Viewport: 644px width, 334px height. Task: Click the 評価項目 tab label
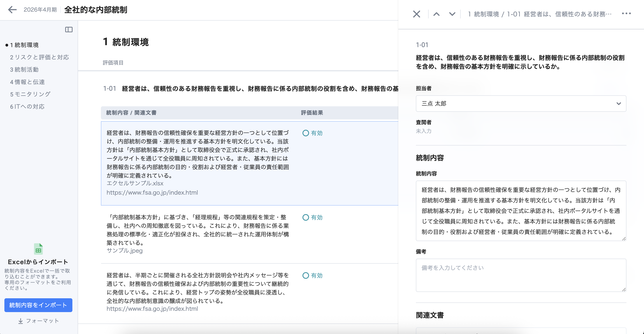click(113, 63)
